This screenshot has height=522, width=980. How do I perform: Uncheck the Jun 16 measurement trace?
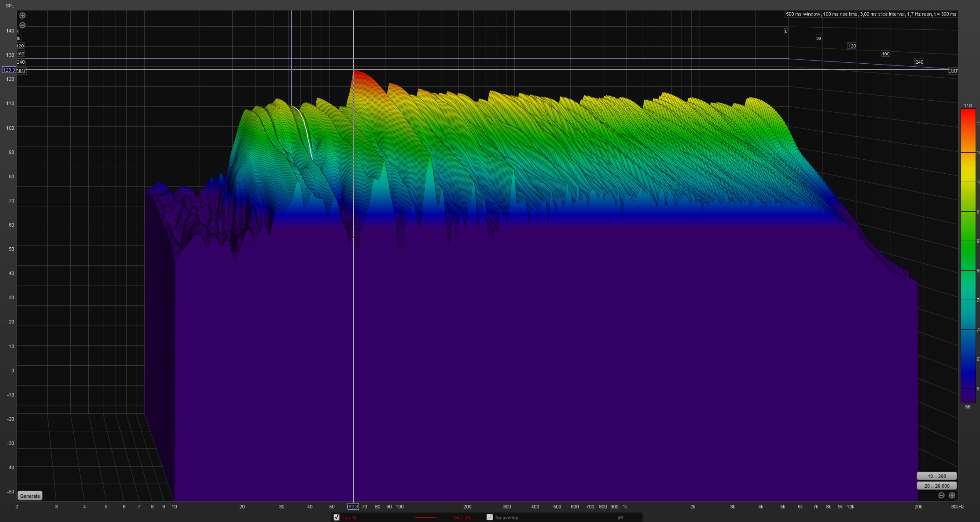[x=336, y=517]
